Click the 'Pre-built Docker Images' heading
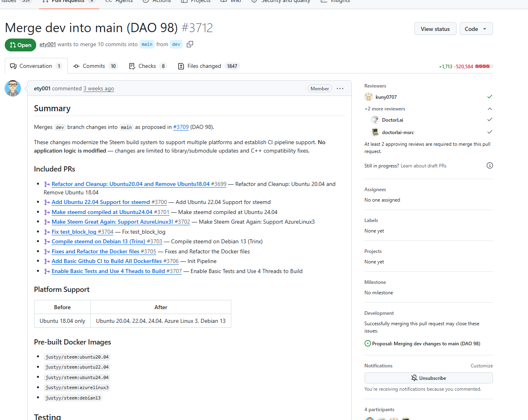This screenshot has height=420, width=528. click(73, 342)
